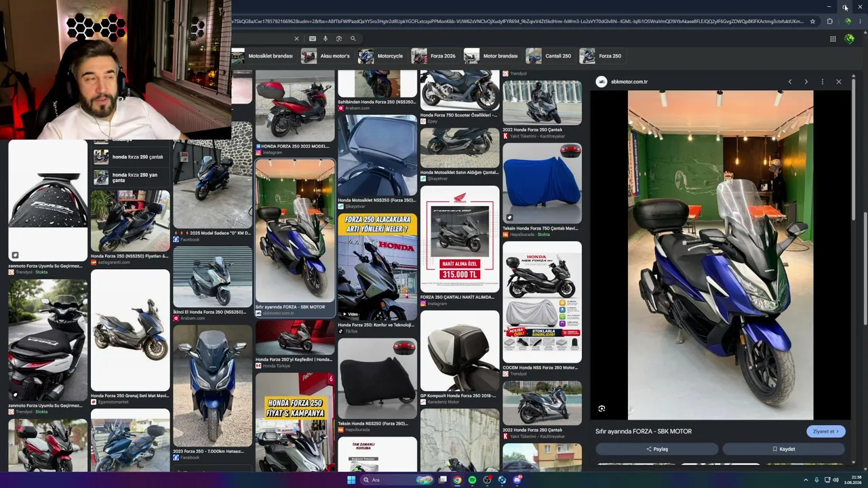This screenshot has height=488, width=868.
Task: Open the taskbar clock and date
Action: (x=852, y=480)
